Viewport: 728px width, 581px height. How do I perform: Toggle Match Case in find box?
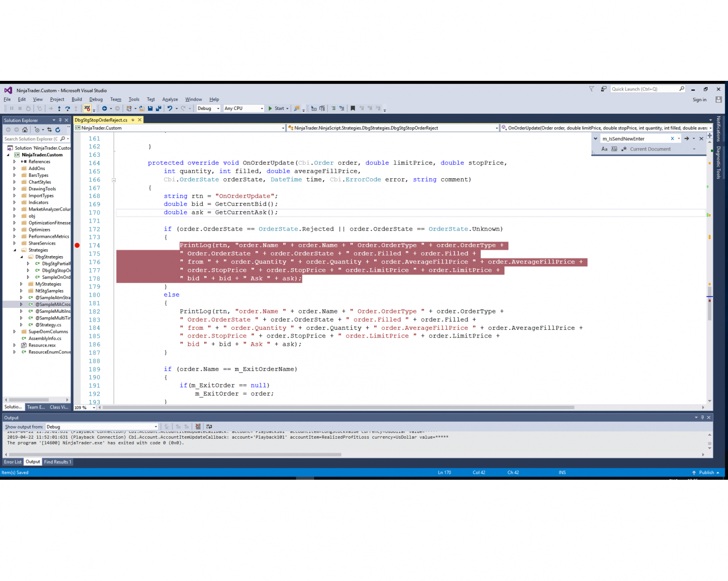pos(605,149)
